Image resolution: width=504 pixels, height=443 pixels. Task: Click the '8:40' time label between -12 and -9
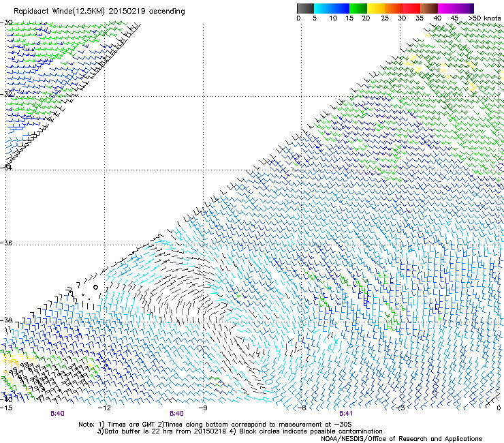click(x=177, y=414)
